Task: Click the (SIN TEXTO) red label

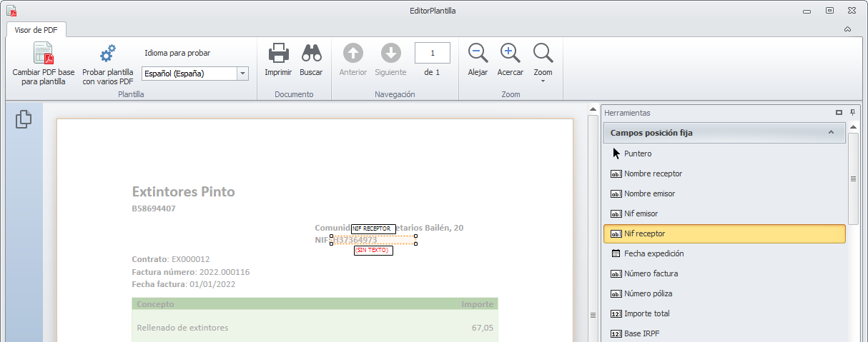Action: 373,251
